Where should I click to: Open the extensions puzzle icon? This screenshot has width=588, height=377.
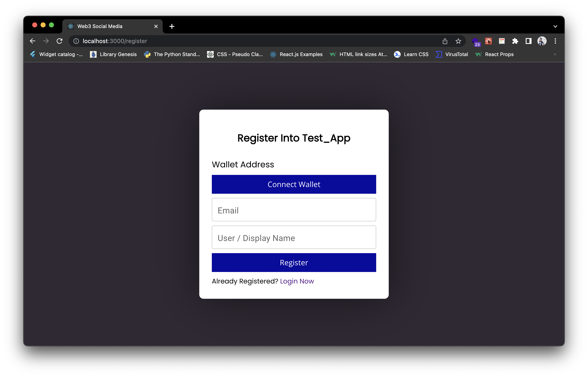(515, 41)
